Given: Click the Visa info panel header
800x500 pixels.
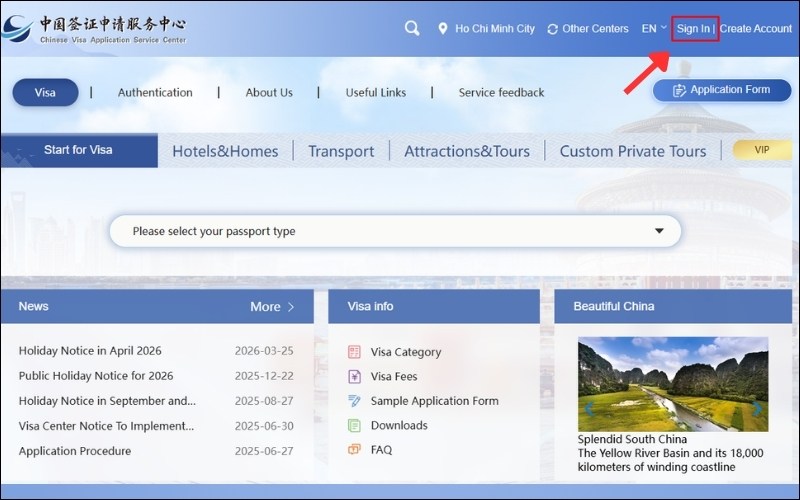Looking at the screenshot, I should click(434, 307).
